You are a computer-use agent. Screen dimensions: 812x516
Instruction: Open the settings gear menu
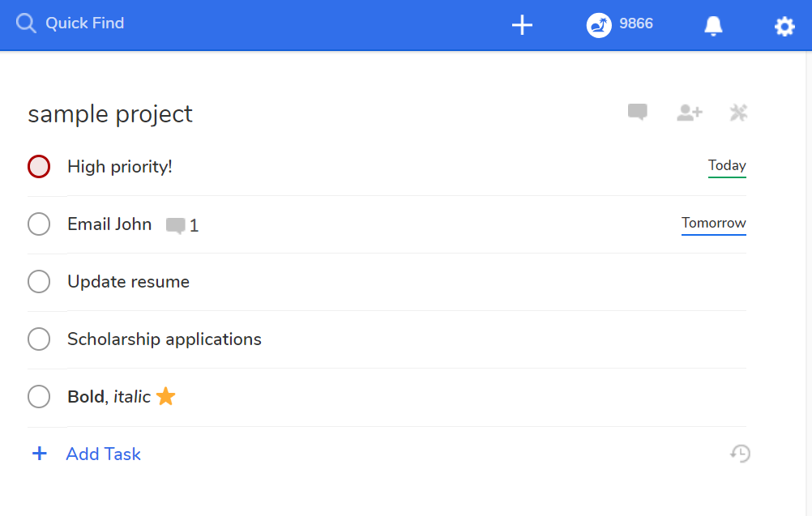(784, 26)
